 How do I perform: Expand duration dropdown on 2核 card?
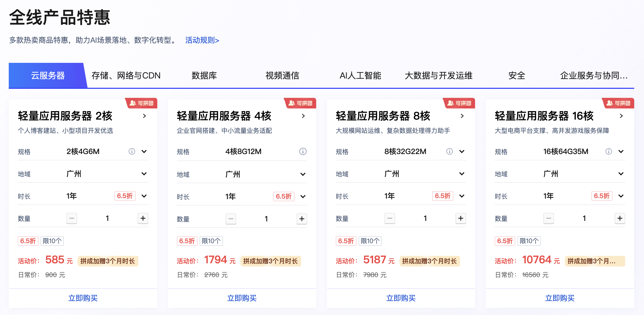(x=144, y=196)
